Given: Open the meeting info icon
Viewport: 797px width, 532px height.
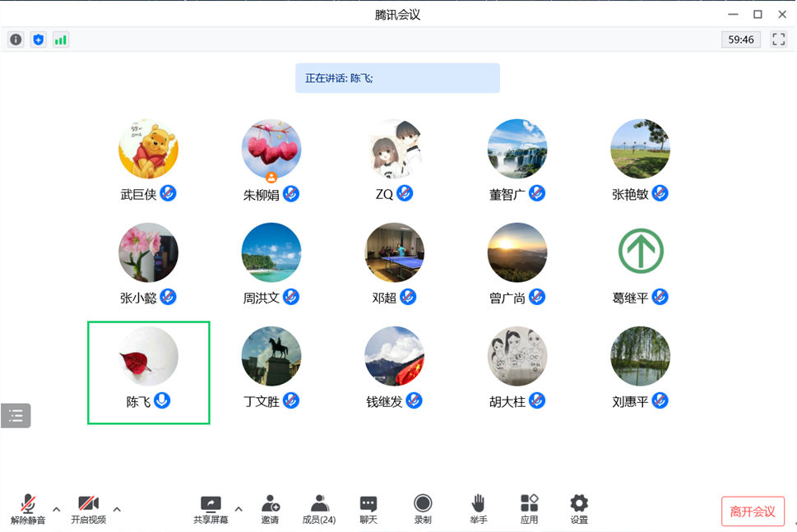Looking at the screenshot, I should pyautogui.click(x=16, y=39).
